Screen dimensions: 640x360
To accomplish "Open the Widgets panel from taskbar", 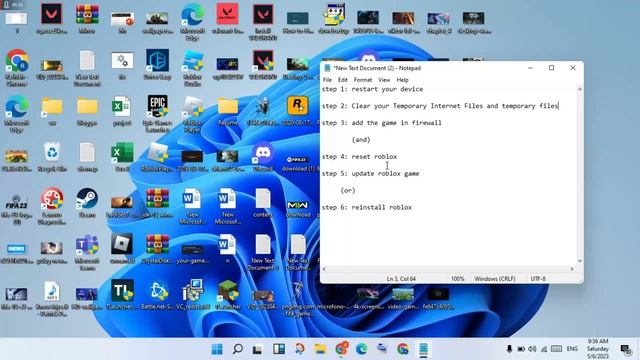I will click(279, 349).
